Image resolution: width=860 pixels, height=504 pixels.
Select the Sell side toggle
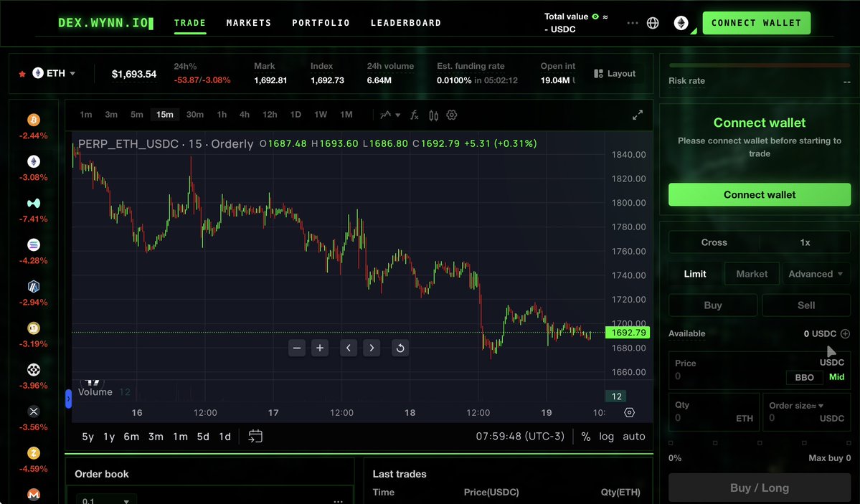[x=806, y=305]
